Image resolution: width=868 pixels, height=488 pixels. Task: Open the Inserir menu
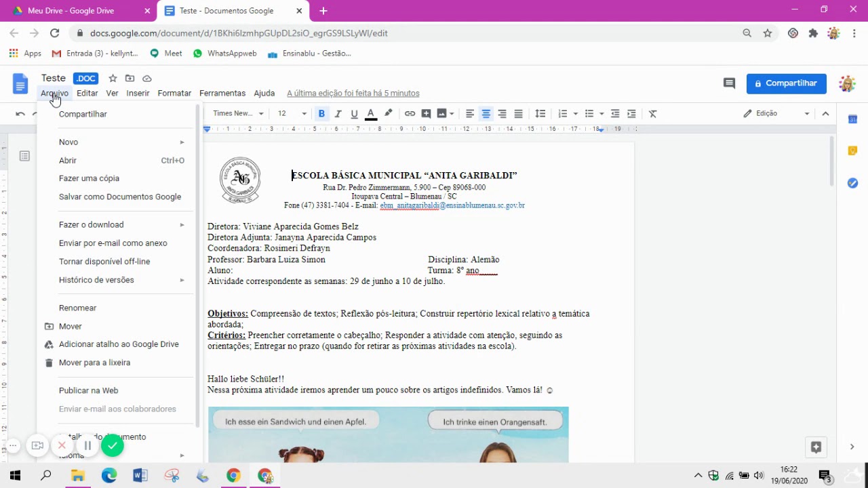pyautogui.click(x=138, y=94)
